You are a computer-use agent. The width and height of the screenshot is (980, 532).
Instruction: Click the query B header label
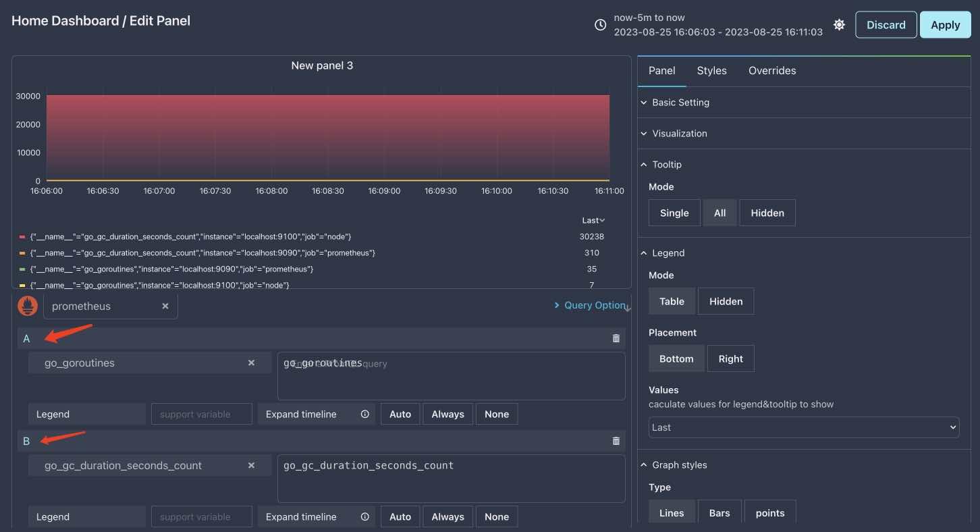click(27, 442)
